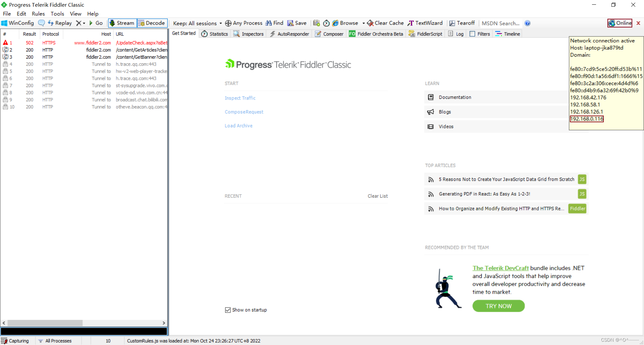Select the Get Started tab
Image resolution: width=644 pixels, height=345 pixels.
(184, 33)
